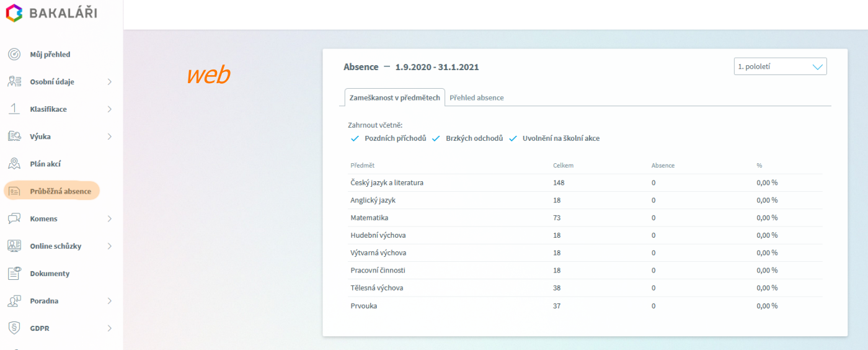Click the Online schůzky menu label
This screenshot has height=350, width=868.
56,246
